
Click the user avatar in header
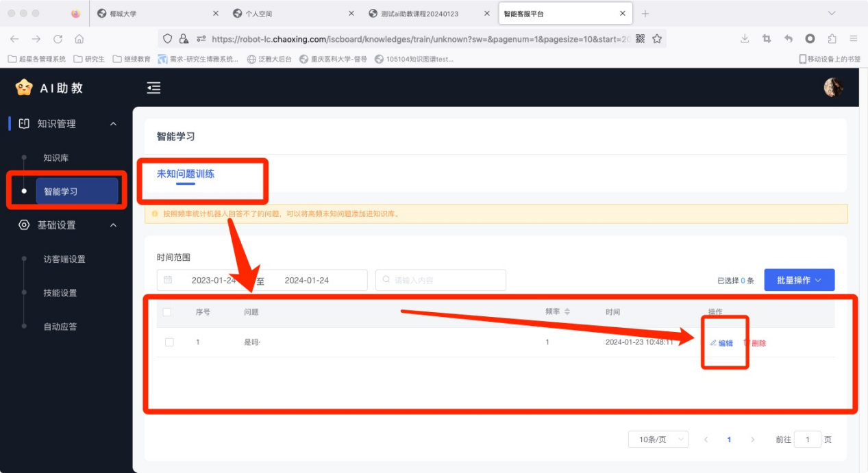[833, 88]
